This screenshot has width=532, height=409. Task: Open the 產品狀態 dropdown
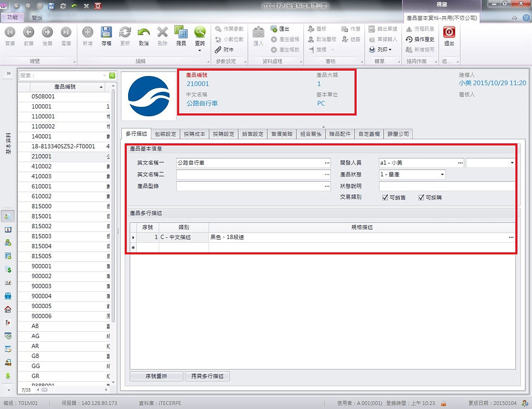click(442, 174)
